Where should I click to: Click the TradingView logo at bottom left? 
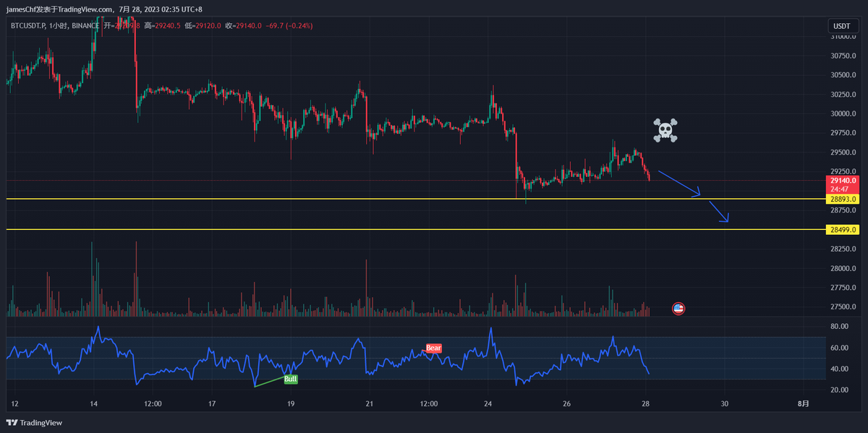coord(34,423)
